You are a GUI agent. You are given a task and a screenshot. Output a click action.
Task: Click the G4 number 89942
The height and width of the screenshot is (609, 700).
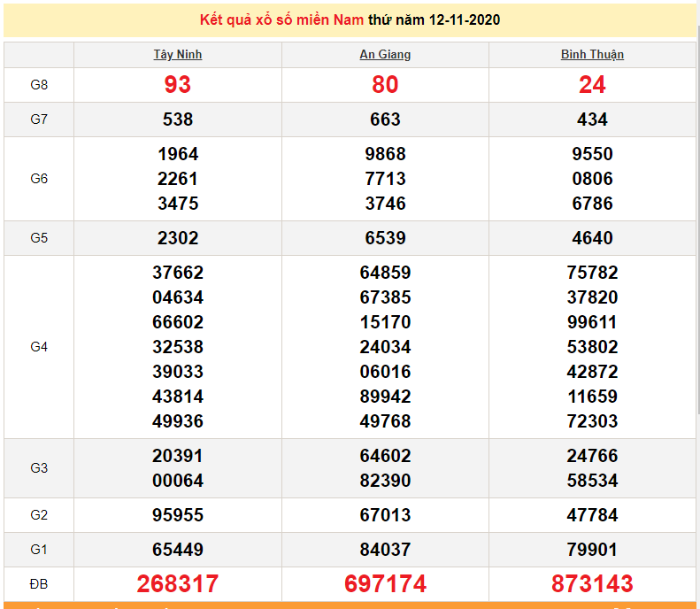click(385, 397)
